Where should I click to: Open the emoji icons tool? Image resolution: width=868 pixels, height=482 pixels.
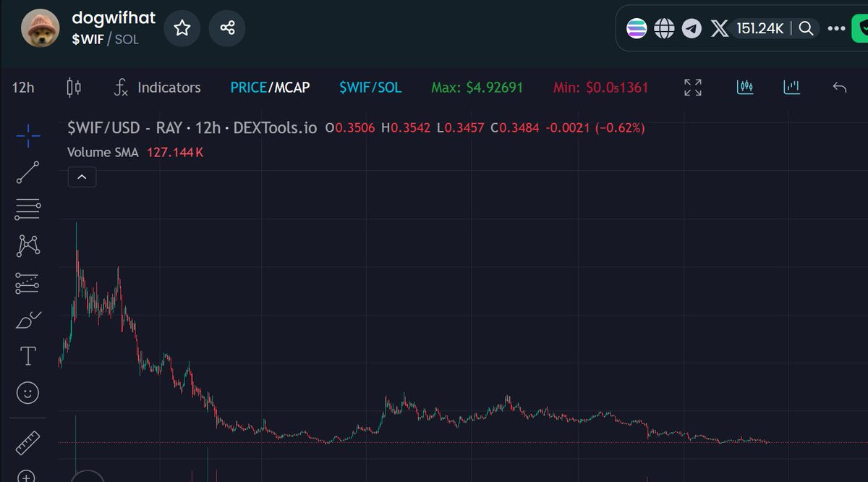27,393
